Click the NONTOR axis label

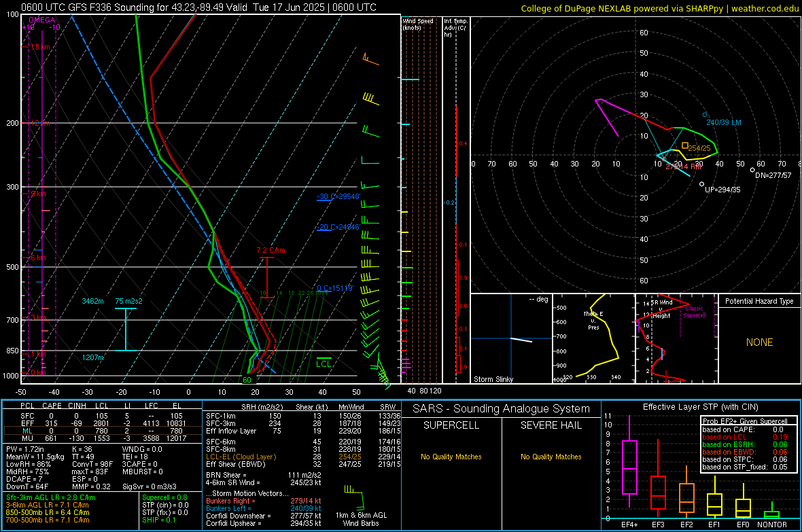[772, 525]
